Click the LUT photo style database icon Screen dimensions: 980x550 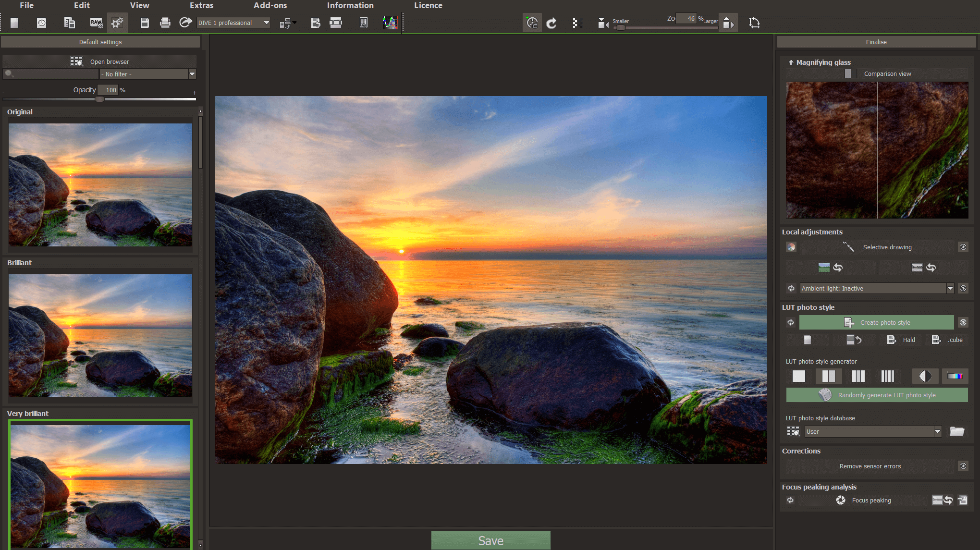click(x=794, y=431)
